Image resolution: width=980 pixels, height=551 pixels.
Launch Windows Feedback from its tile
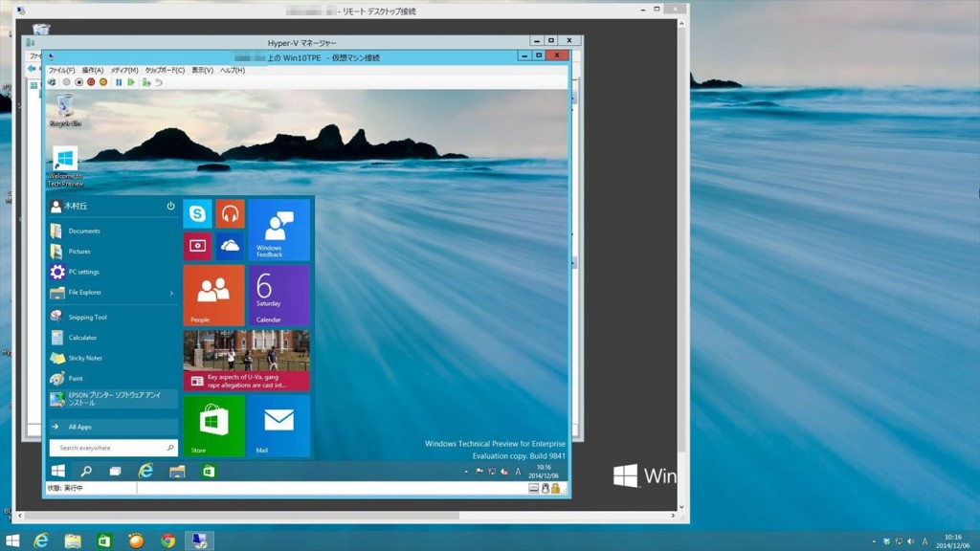(278, 230)
